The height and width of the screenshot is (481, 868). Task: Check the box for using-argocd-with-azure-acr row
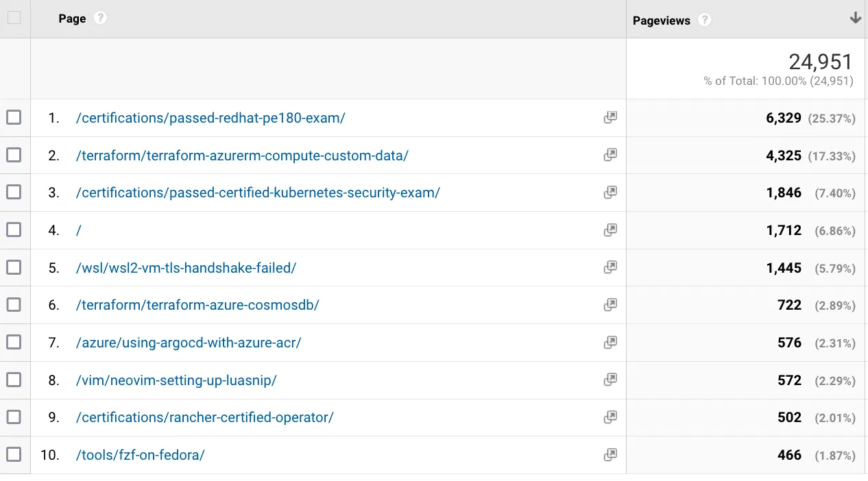click(x=14, y=341)
